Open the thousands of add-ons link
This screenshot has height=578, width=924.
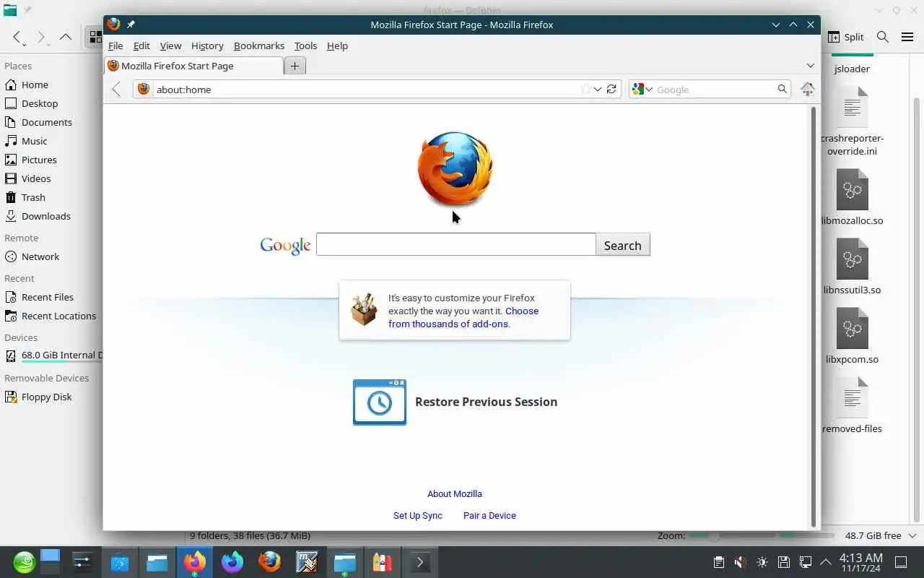click(x=463, y=317)
